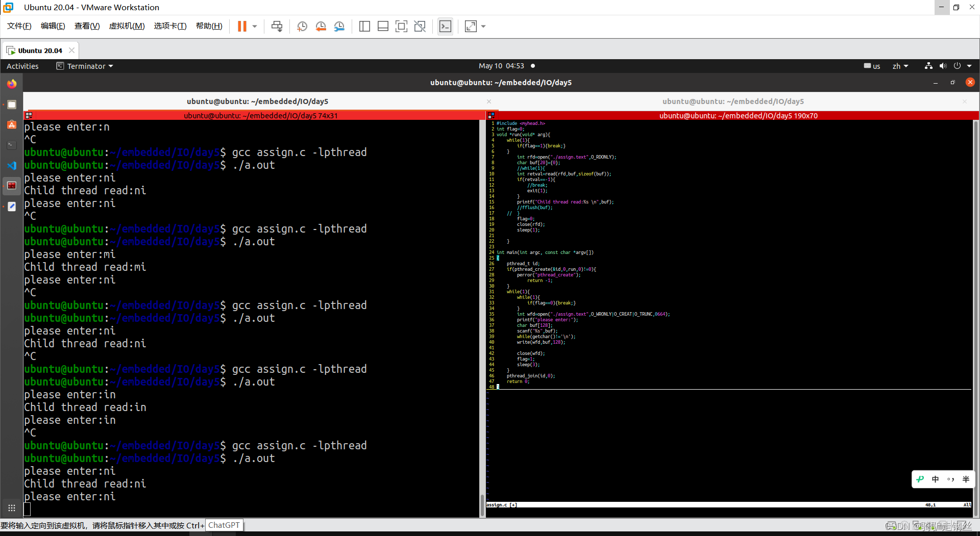The image size is (980, 536).
Task: Open the 文件(F) menu
Action: (19, 26)
